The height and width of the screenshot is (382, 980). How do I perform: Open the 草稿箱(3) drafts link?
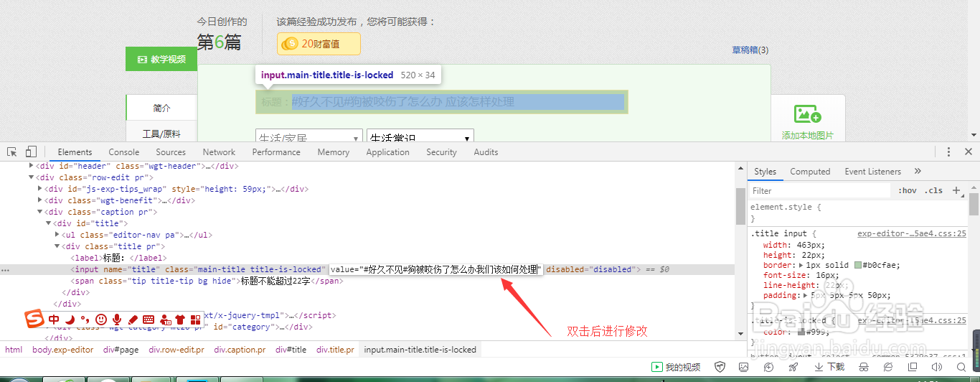click(x=750, y=50)
